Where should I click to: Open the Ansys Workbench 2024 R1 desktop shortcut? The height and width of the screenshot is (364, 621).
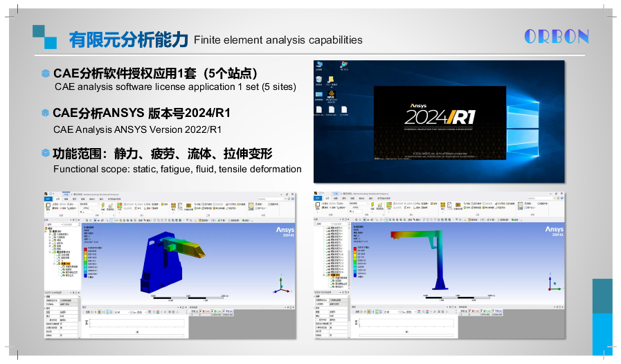[332, 95]
